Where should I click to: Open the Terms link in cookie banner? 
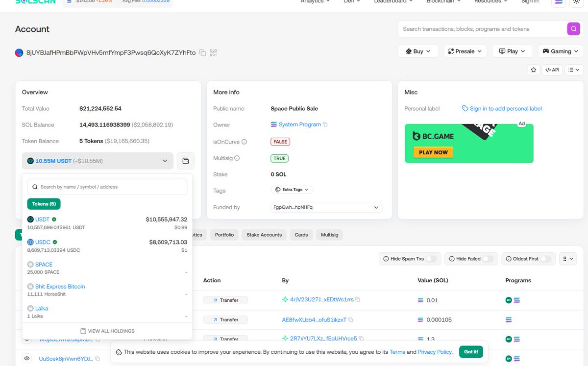coord(397,352)
